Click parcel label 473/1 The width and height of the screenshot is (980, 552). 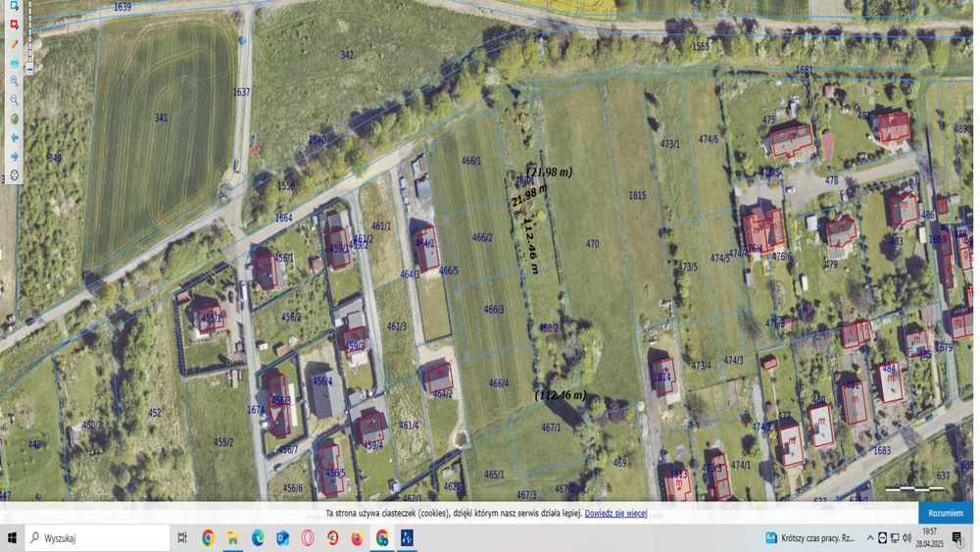tap(670, 144)
